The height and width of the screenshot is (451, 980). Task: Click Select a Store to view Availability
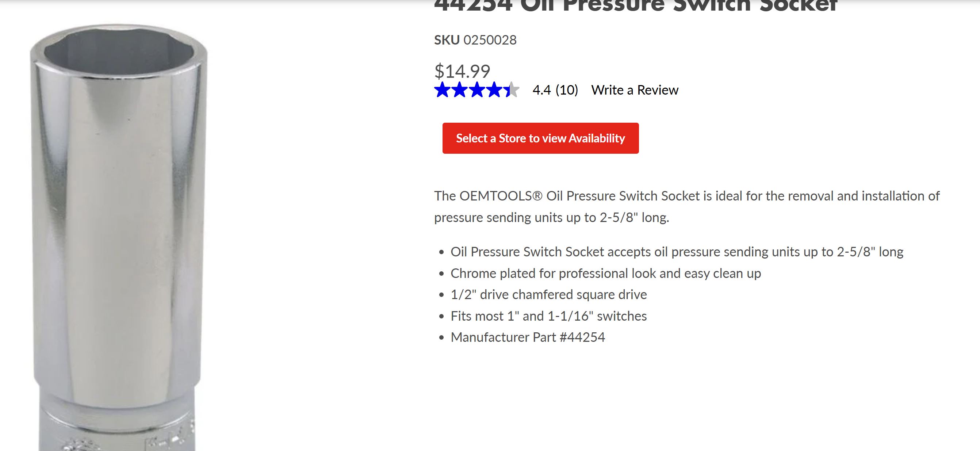pyautogui.click(x=540, y=138)
